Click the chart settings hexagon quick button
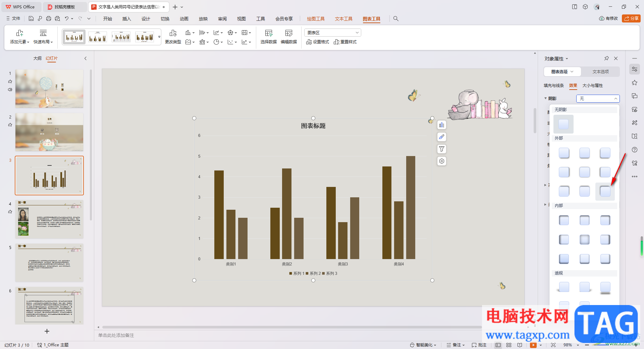Viewport: 644px width, 349px height. (x=442, y=161)
